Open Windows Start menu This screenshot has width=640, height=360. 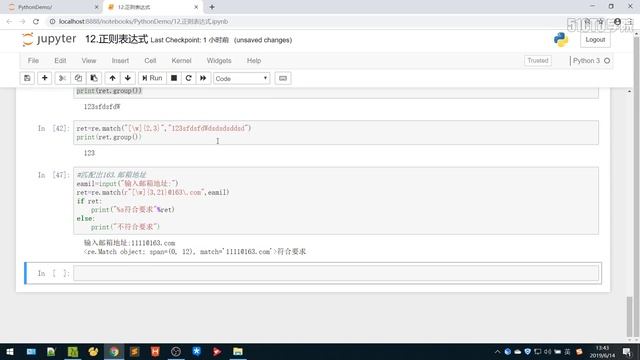click(10, 351)
